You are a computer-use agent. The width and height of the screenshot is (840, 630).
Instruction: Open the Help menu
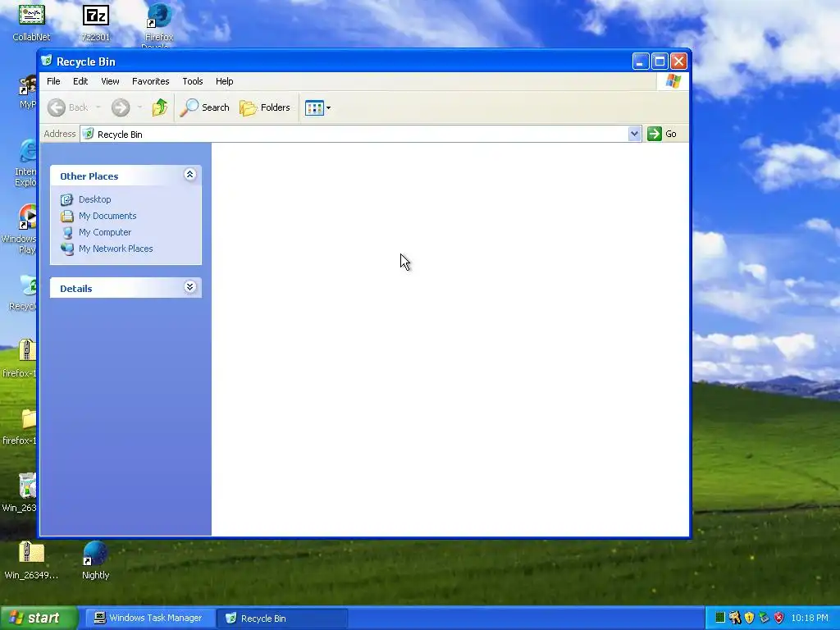pos(225,81)
